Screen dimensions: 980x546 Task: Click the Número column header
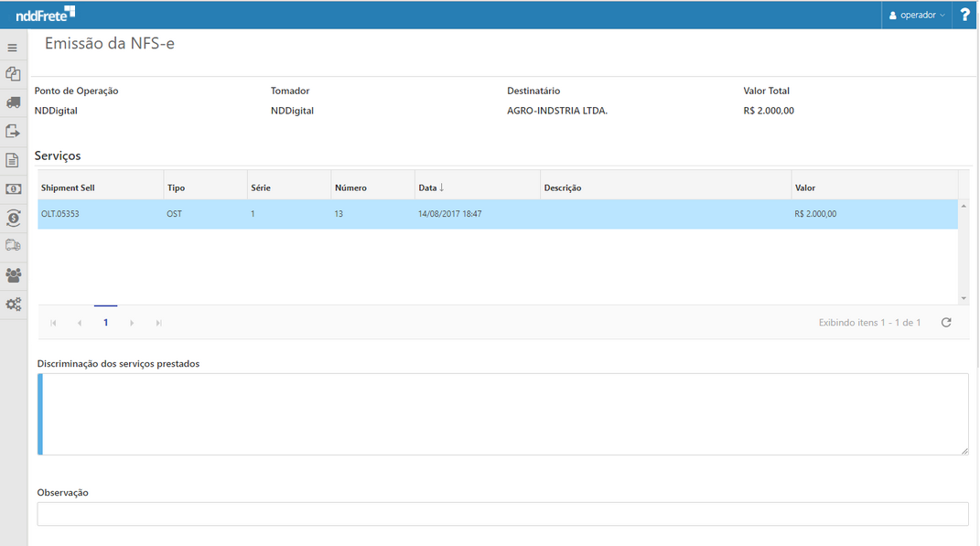[x=350, y=187]
